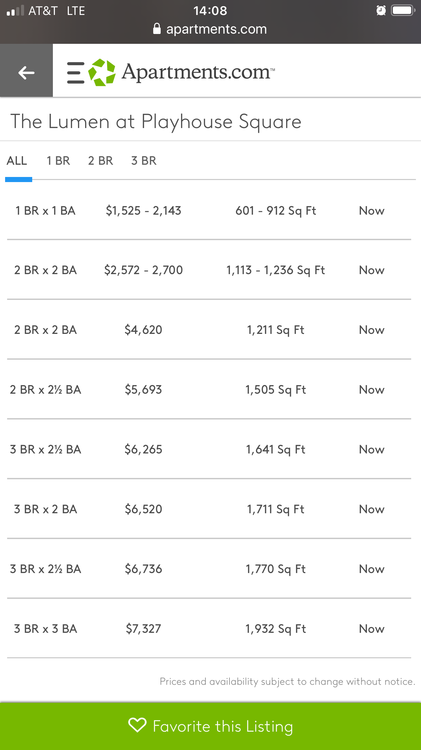Image resolution: width=421 pixels, height=750 pixels.
Task: Open the $5,693 2 BR x 2½ BA row
Action: coord(209,389)
